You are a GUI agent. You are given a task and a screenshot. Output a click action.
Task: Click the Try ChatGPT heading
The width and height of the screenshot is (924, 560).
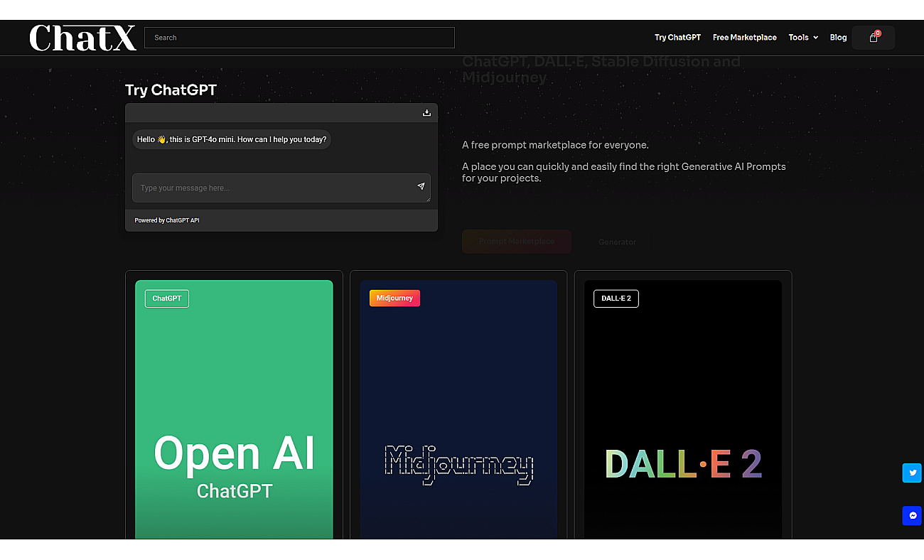coord(171,90)
